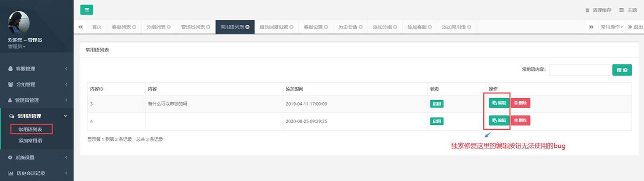Image resolution: width=644 pixels, height=181 pixels.
Task: Click the cell text 有什么可以帮您的吗
Action: pos(167,104)
